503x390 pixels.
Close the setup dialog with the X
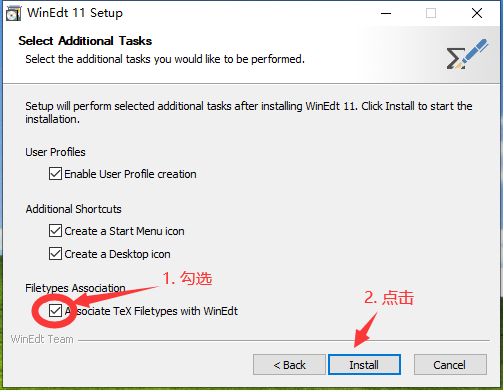(477, 14)
